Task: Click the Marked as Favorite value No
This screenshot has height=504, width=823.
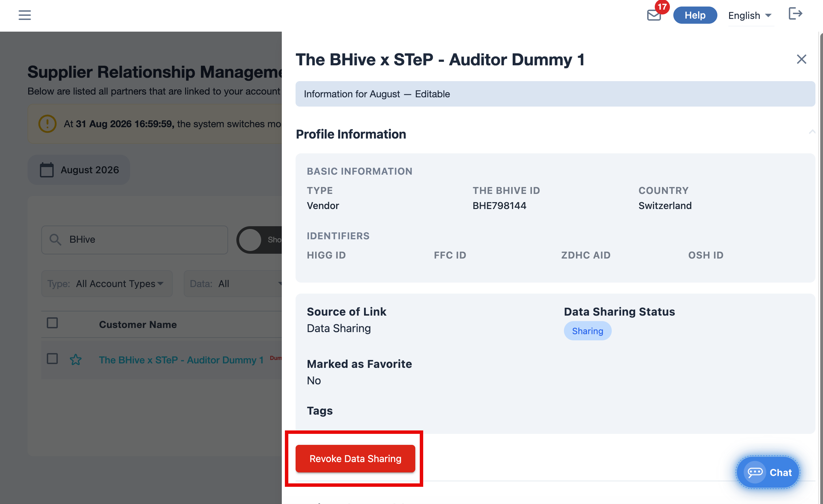Action: (x=314, y=381)
